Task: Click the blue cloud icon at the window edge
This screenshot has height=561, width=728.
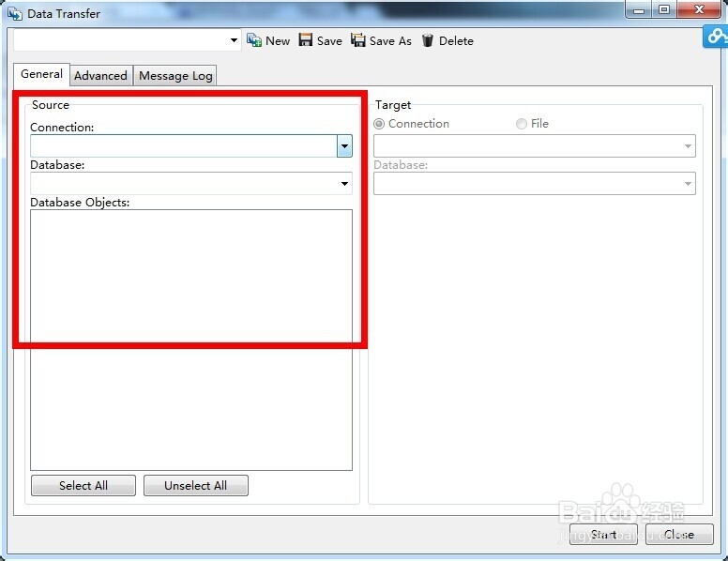Action: click(716, 37)
